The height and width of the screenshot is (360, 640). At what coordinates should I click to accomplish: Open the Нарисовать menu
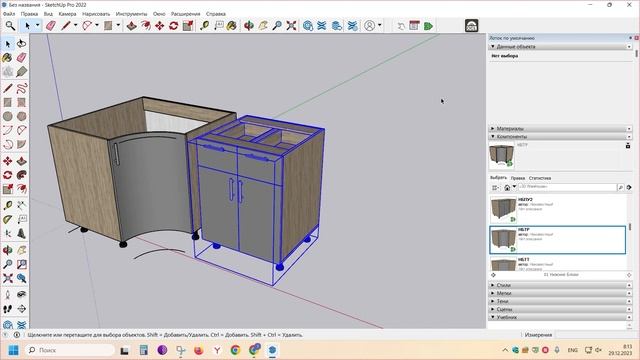(x=96, y=14)
